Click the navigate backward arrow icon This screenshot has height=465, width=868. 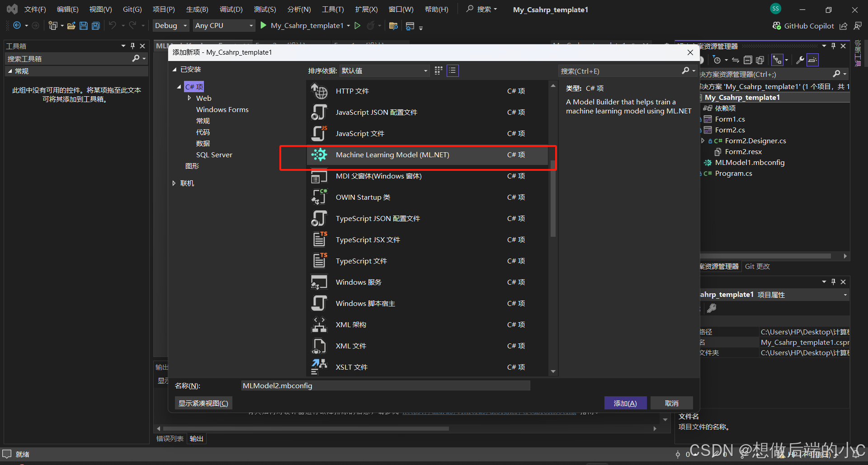(x=17, y=26)
